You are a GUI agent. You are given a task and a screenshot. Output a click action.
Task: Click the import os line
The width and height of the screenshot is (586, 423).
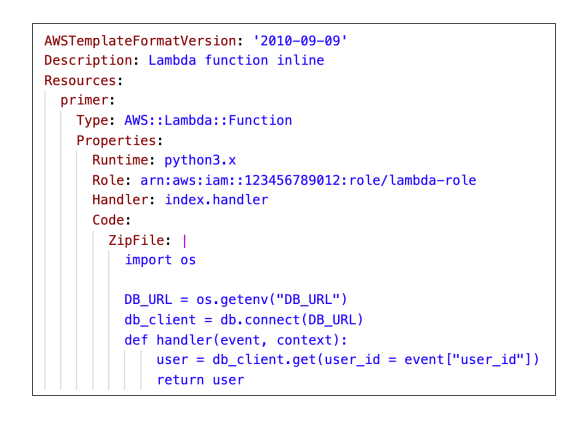click(160, 260)
